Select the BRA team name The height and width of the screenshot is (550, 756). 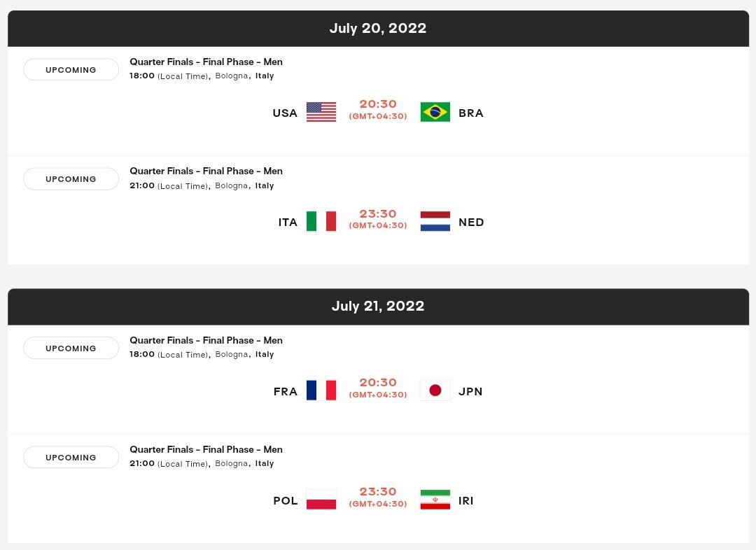point(470,113)
